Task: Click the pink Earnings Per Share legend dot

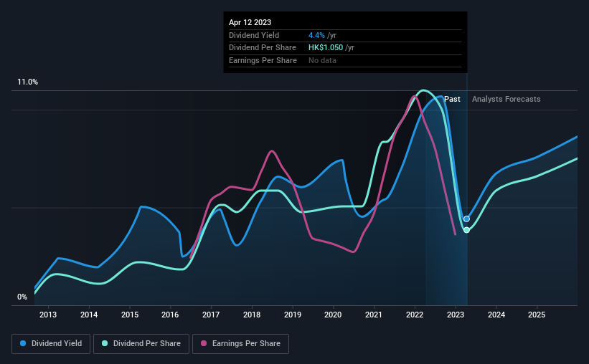Action: [204, 343]
